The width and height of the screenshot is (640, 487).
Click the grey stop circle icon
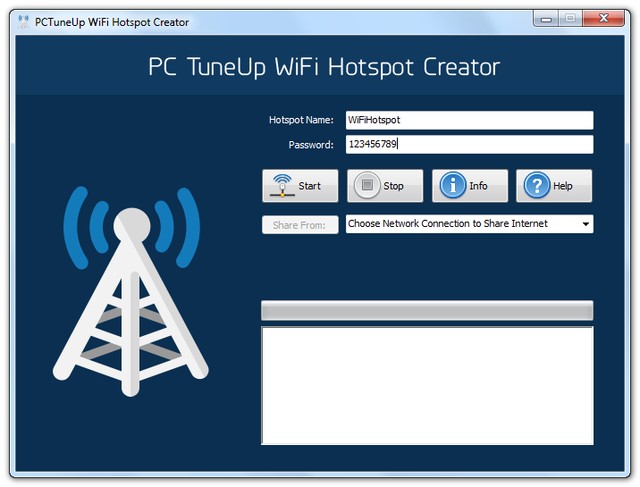click(x=367, y=185)
